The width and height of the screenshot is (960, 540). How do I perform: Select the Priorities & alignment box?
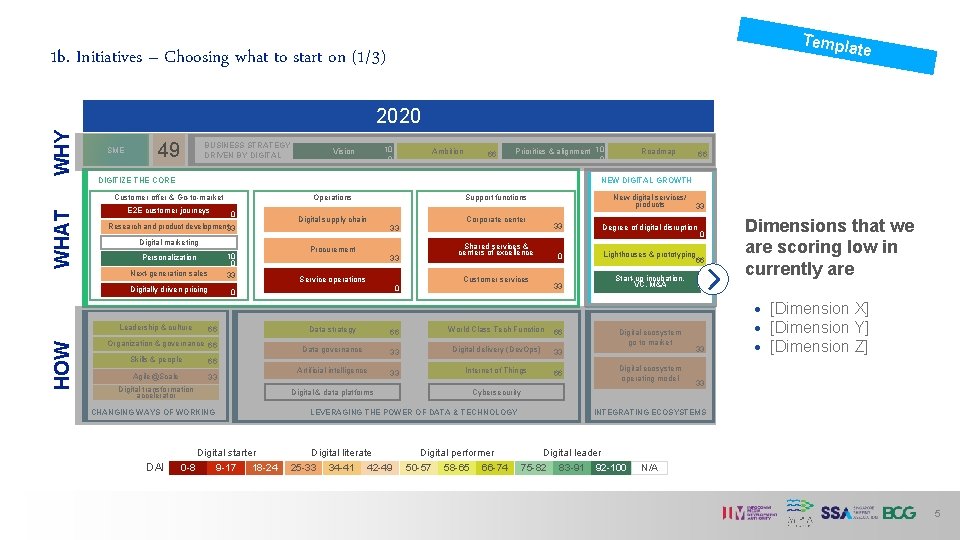553,151
